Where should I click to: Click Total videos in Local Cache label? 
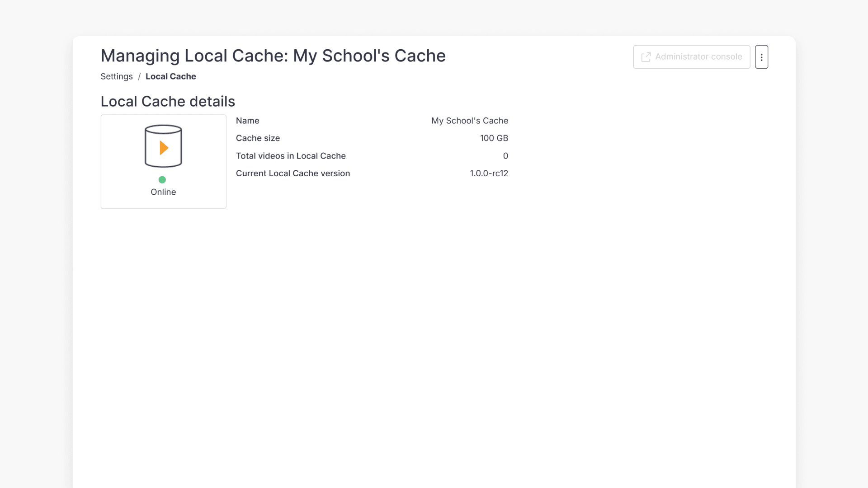click(291, 156)
